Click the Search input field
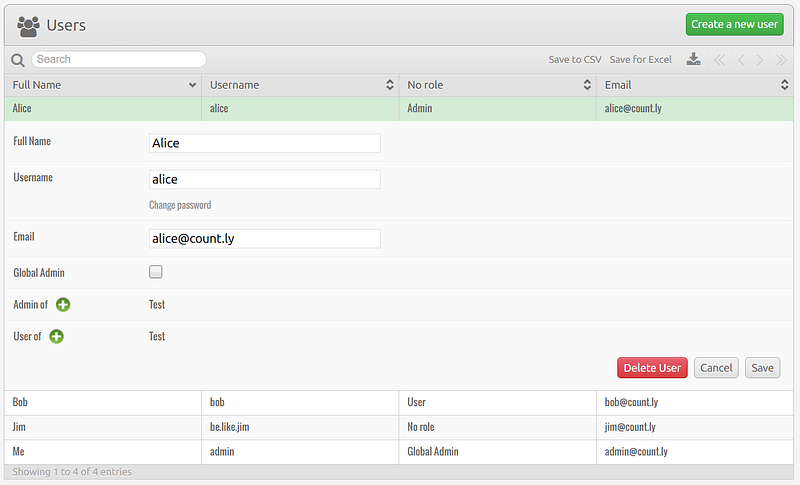 (x=119, y=59)
